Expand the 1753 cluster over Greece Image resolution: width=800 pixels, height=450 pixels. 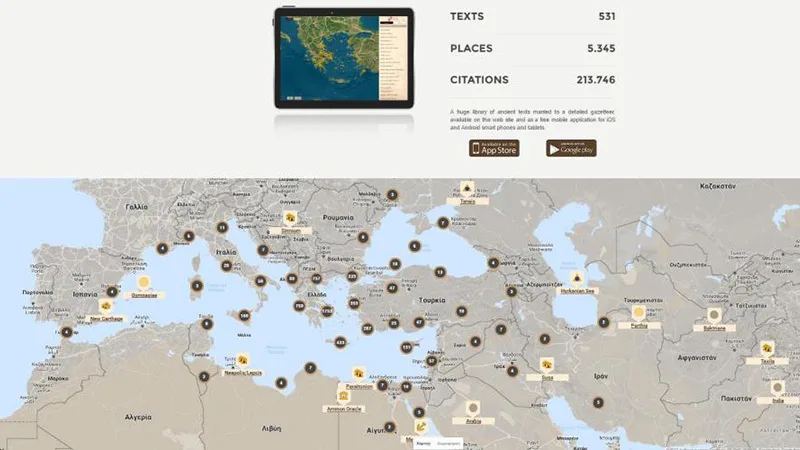(x=327, y=313)
